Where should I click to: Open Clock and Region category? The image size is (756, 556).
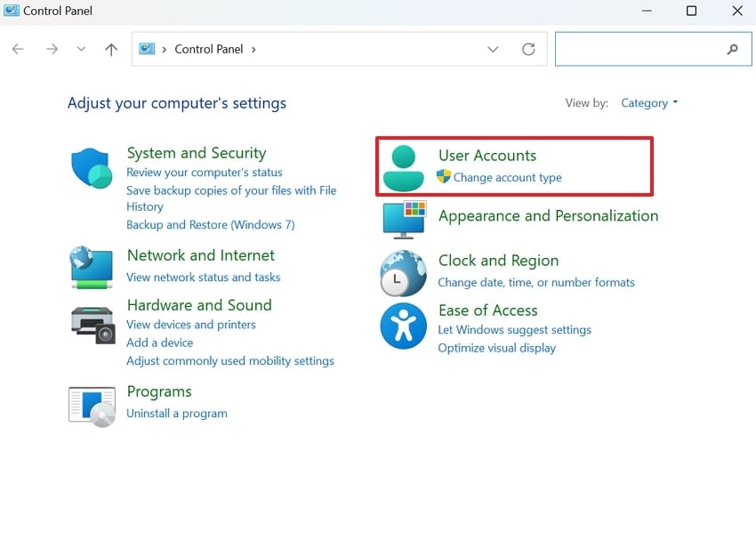(498, 261)
